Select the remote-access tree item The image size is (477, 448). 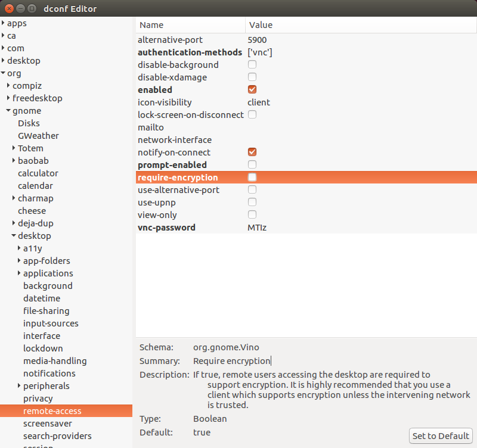(x=66, y=411)
